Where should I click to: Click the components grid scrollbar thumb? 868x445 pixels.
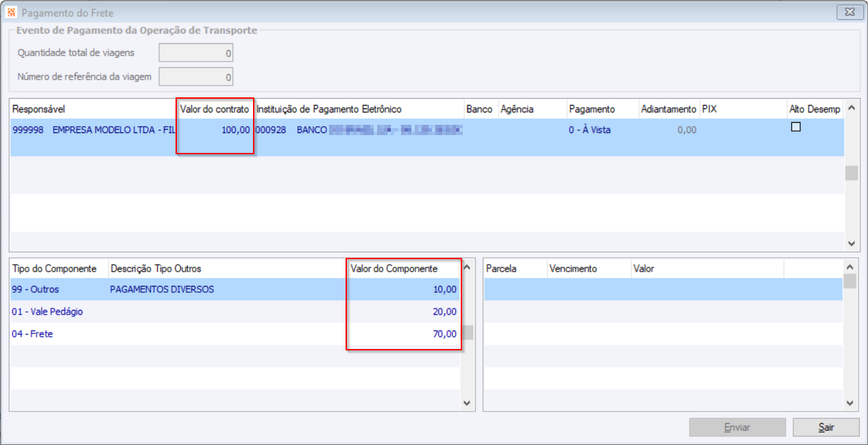click(467, 333)
